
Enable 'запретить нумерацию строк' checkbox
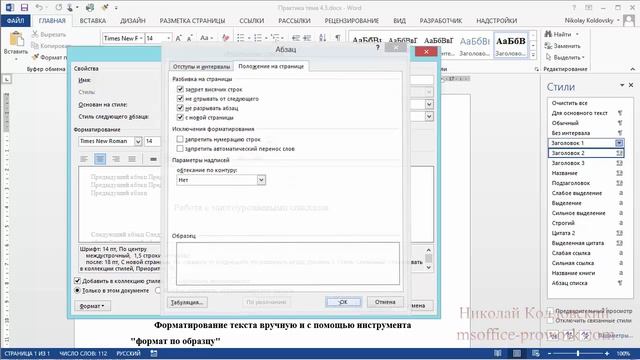180,139
